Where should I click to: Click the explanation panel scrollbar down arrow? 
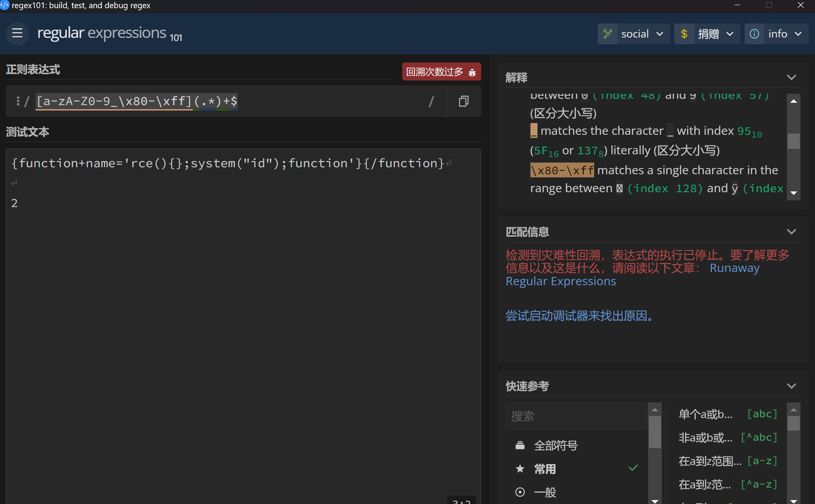(x=794, y=193)
